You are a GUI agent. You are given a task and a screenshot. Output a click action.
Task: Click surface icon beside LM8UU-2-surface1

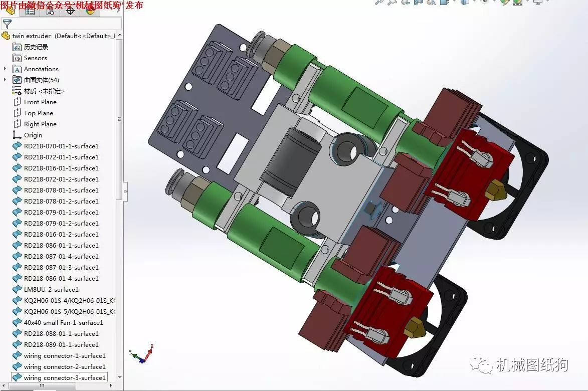pyautogui.click(x=17, y=289)
